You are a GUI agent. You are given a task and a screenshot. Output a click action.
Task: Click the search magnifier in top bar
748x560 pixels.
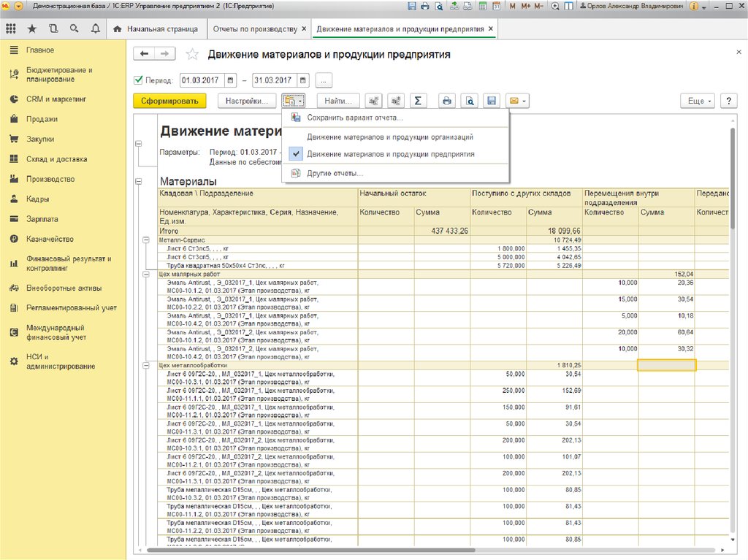[74, 29]
